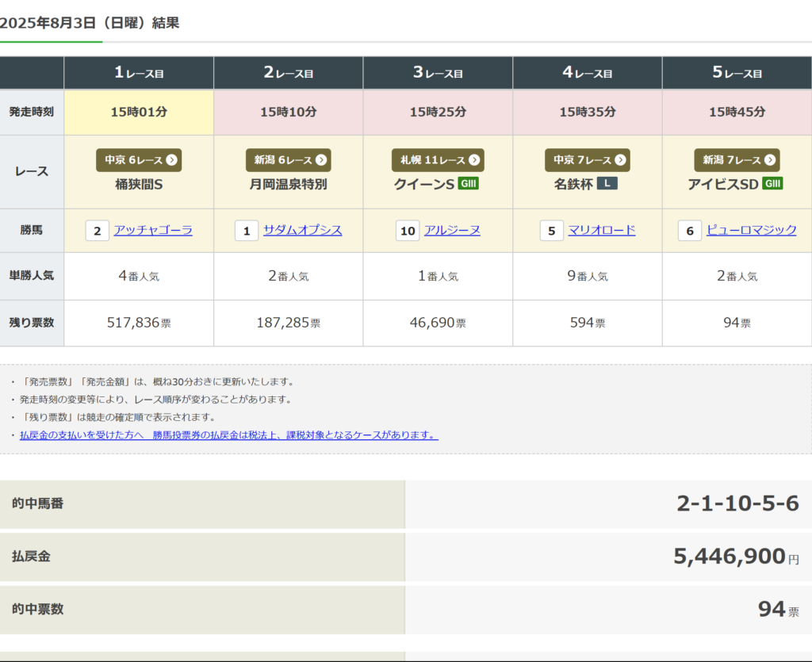Click the 残り票数 row header
The image size is (812, 662).
click(x=32, y=323)
